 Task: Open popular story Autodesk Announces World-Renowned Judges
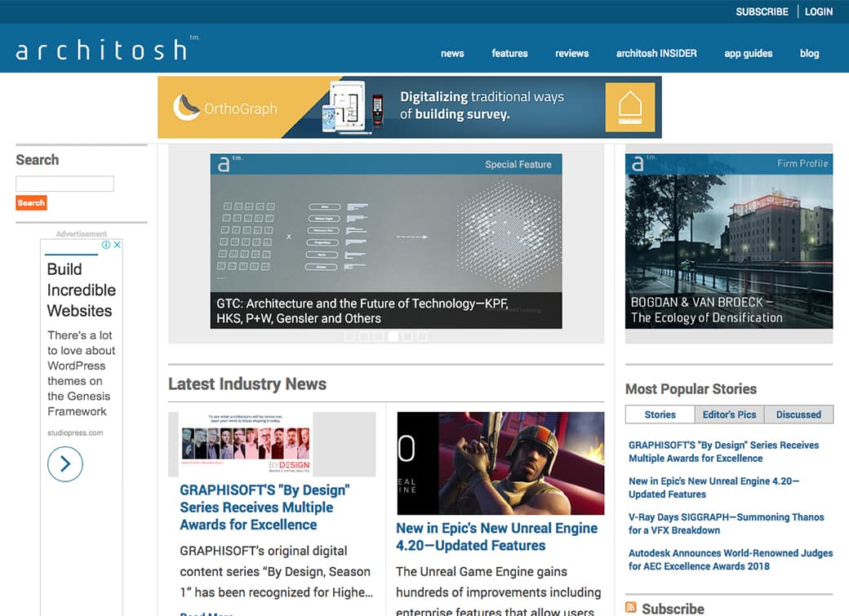pyautogui.click(x=731, y=560)
